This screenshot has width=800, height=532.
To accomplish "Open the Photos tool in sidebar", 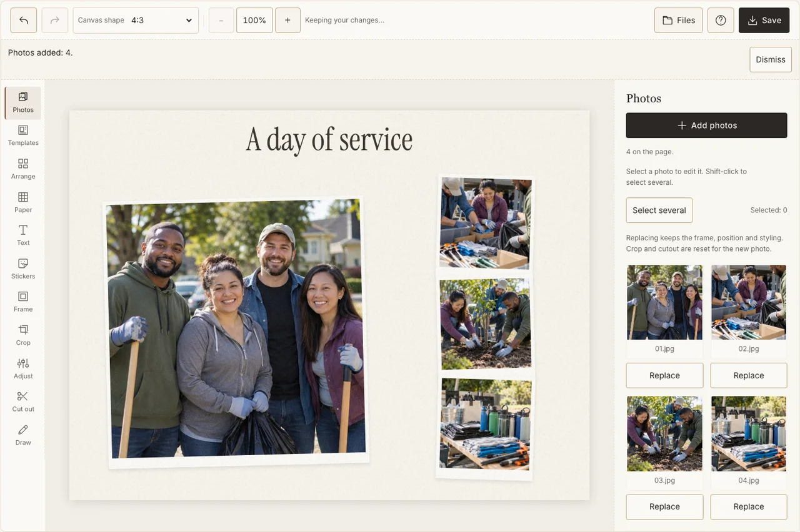I will [x=23, y=103].
